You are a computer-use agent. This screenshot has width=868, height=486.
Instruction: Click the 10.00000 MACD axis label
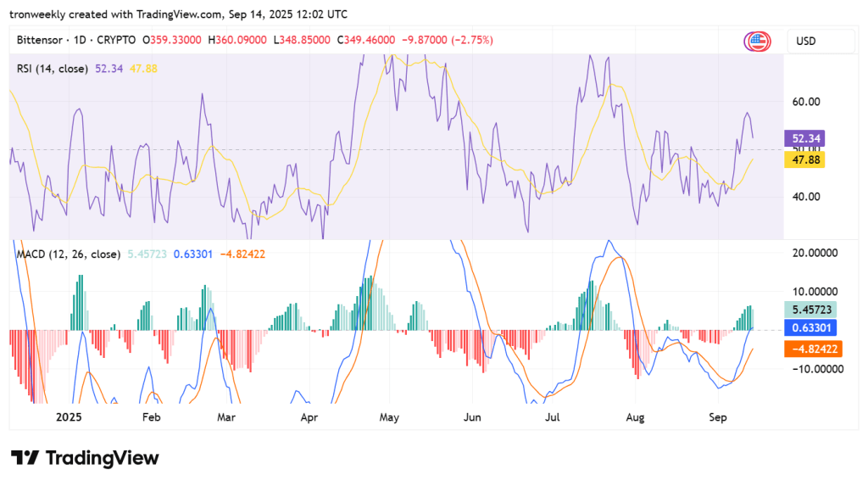pos(815,292)
